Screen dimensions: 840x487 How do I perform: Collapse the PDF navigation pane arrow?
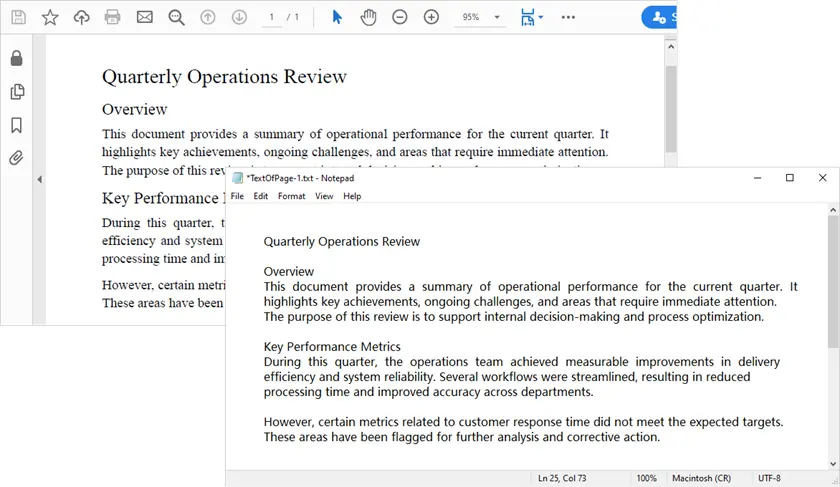(x=40, y=179)
